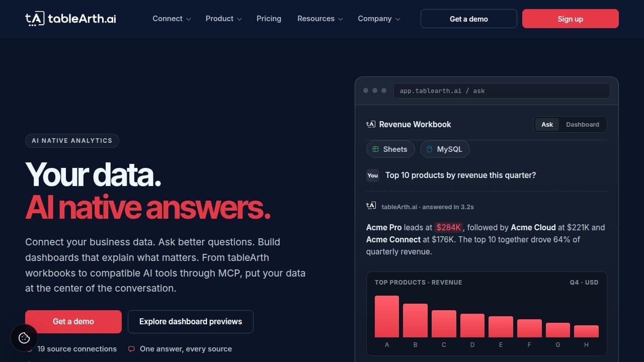Expand the Product menu
The image size is (644, 362).
tap(223, 19)
